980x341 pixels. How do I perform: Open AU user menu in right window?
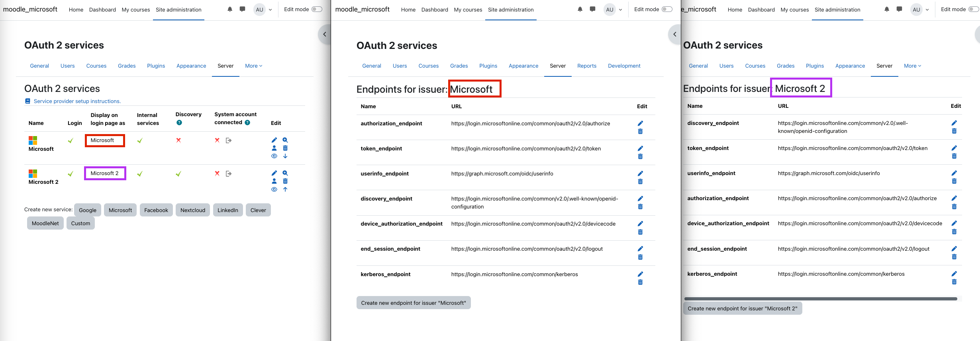919,10
